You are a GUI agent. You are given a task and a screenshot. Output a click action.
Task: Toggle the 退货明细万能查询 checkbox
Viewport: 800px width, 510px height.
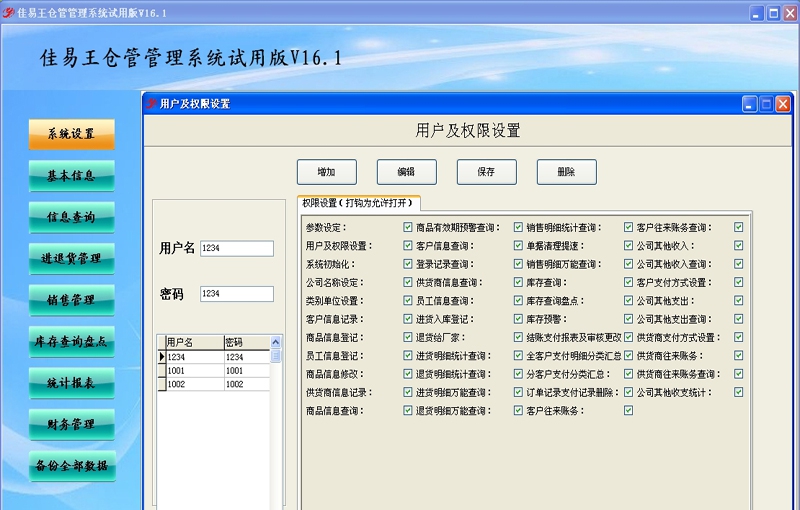518,410
